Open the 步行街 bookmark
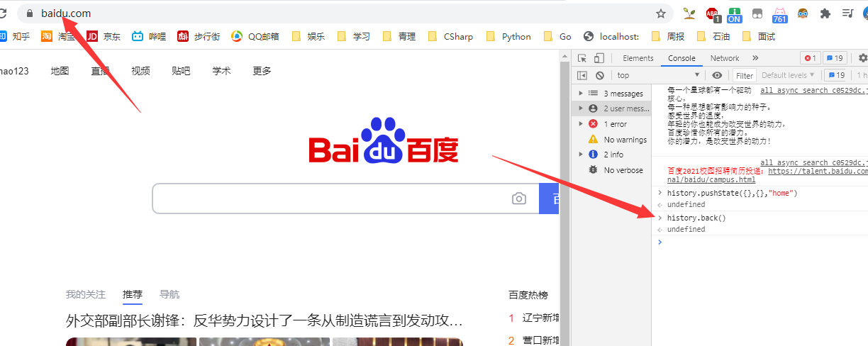Image resolution: width=868 pixels, height=346 pixels. pyautogui.click(x=199, y=36)
